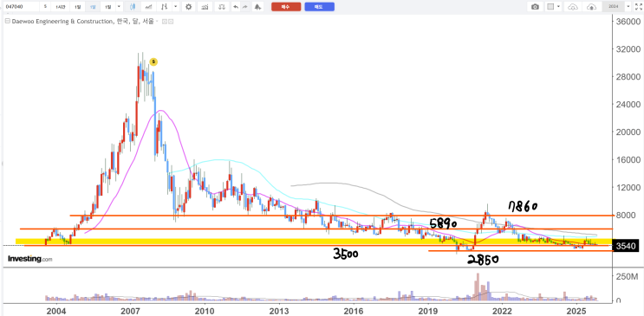Open the line chart comparison icon
The width and height of the screenshot is (644, 316).
pyautogui.click(x=149, y=7)
